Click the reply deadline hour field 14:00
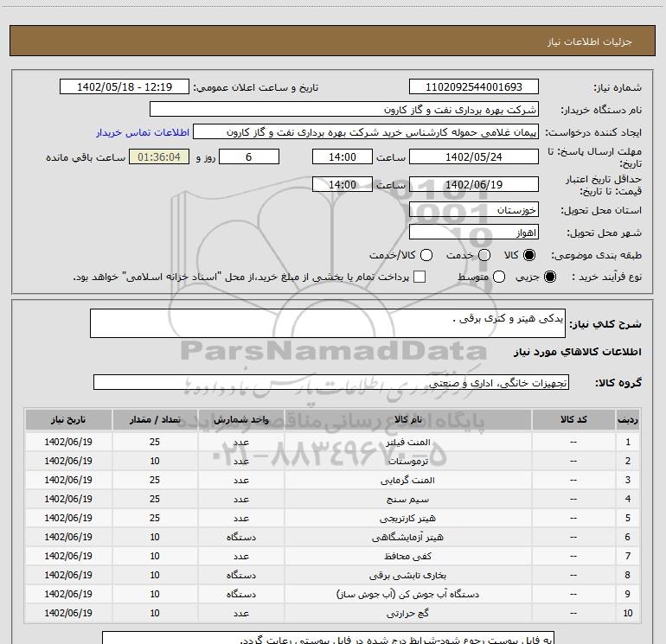The image size is (666, 644). coord(343,156)
